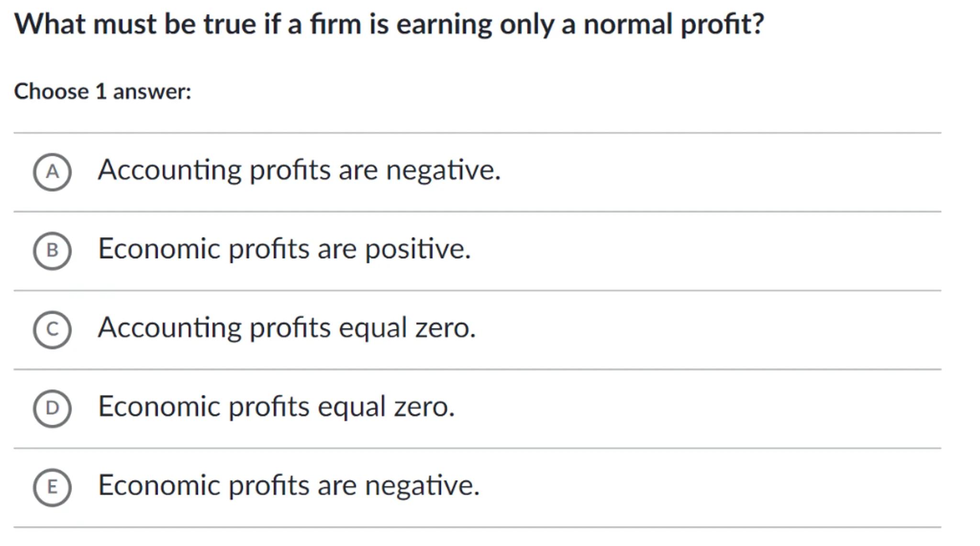Select answer 'Economic profits equal zero.'
Image resolution: width=980 pixels, height=546 pixels.
tap(276, 407)
